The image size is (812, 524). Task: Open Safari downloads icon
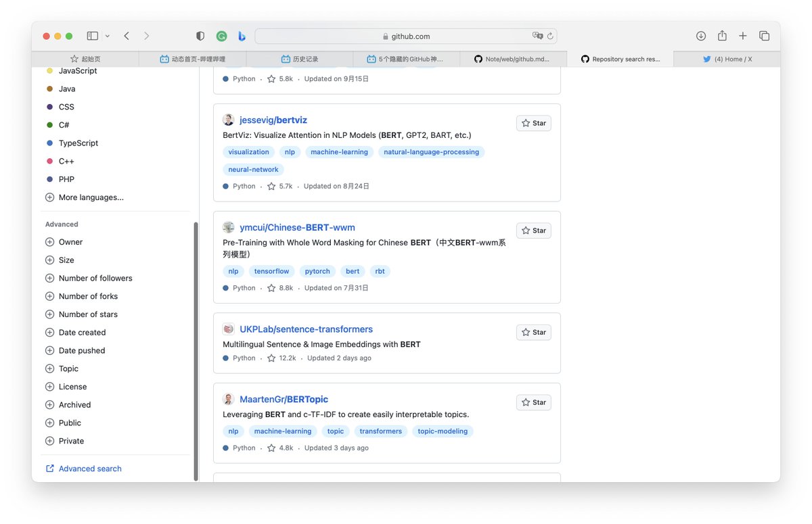tap(701, 36)
